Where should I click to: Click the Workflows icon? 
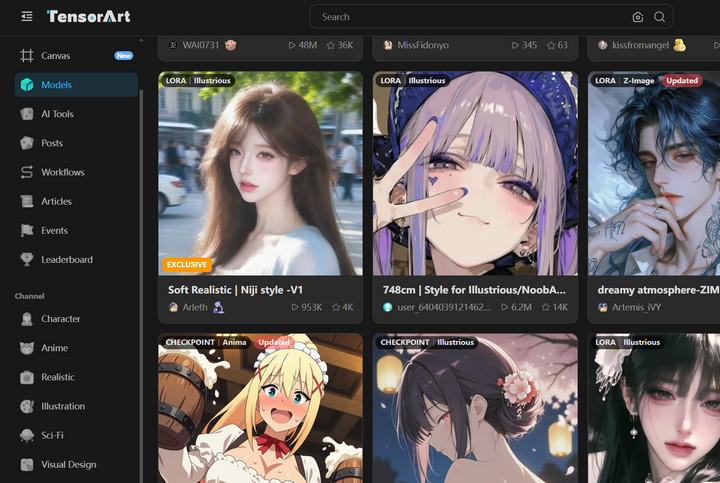[27, 172]
